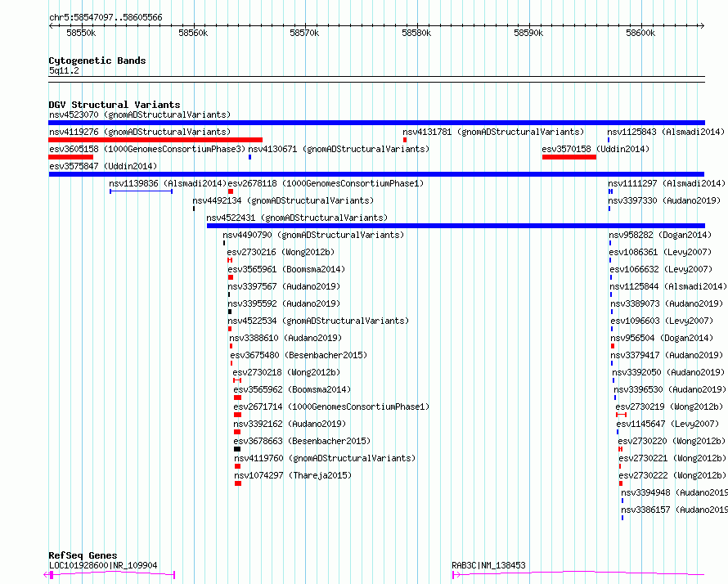Click the Cytogenetic Bands track title
Viewport: 728px width, 584px height.
click(x=97, y=61)
